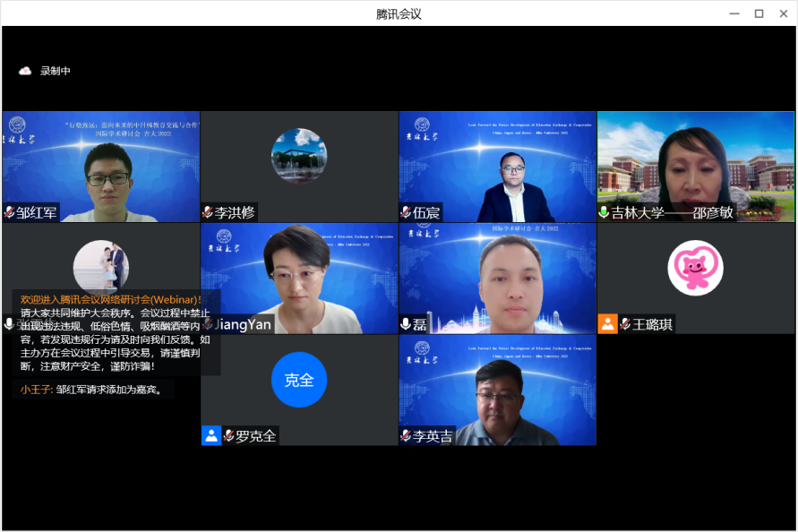Click the muted mic icon beside 邹红军
798x532 pixels.
10,212
